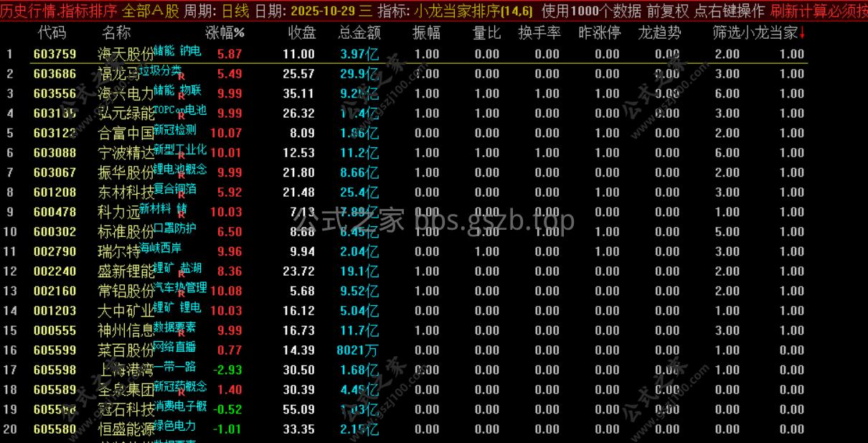Click the 收盘 column header
868x443 pixels.
(302, 33)
